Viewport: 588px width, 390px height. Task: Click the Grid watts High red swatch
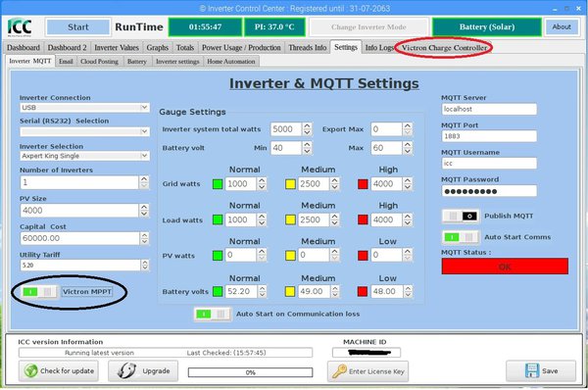363,184
